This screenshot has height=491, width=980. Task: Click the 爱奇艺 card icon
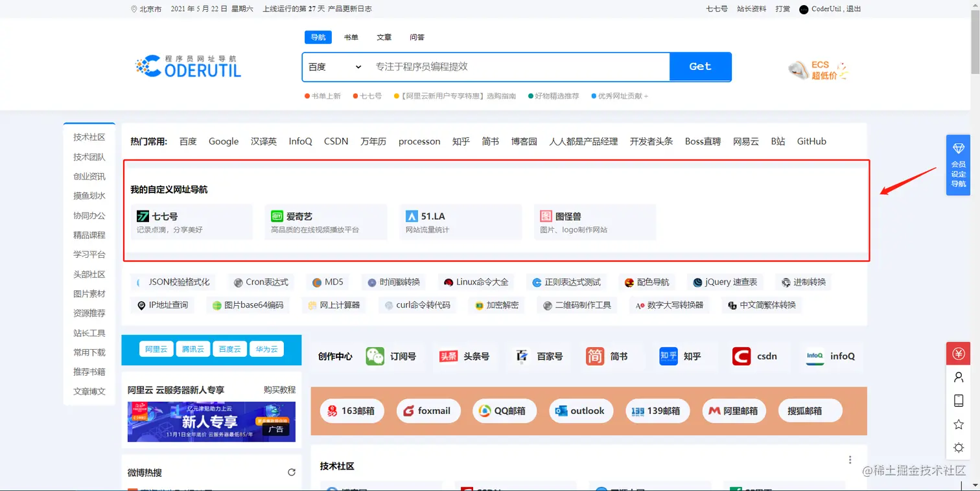tap(277, 216)
